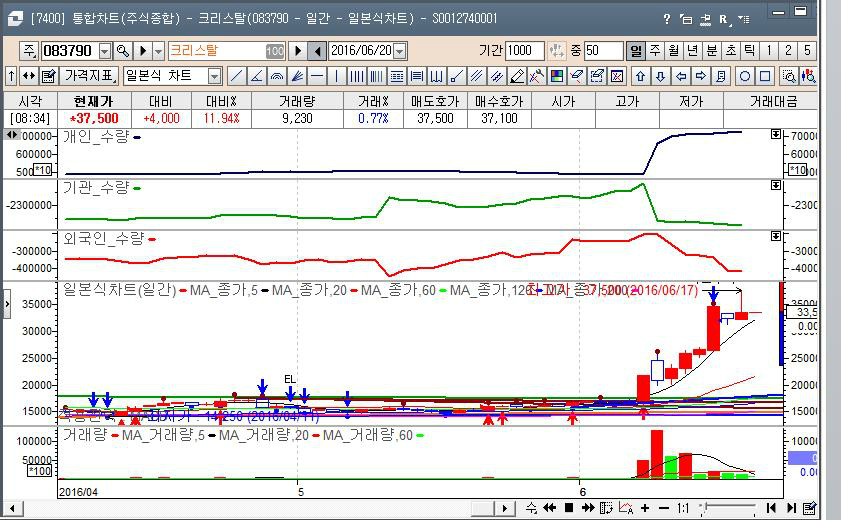Switch to monthly (월) chart period

tap(673, 51)
